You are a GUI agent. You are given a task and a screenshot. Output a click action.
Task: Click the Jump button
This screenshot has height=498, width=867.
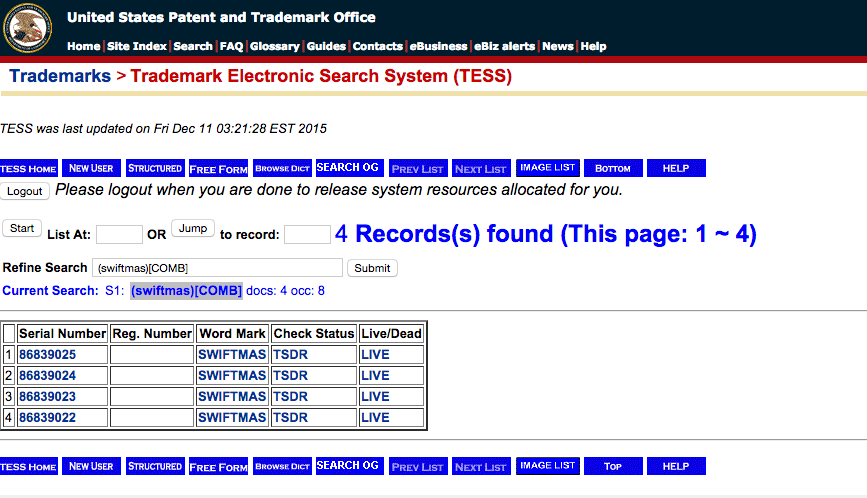pyautogui.click(x=192, y=229)
